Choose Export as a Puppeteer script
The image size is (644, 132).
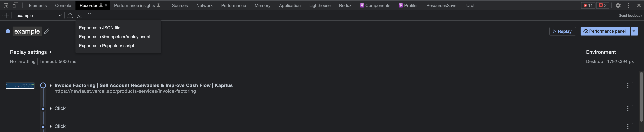coord(118,46)
